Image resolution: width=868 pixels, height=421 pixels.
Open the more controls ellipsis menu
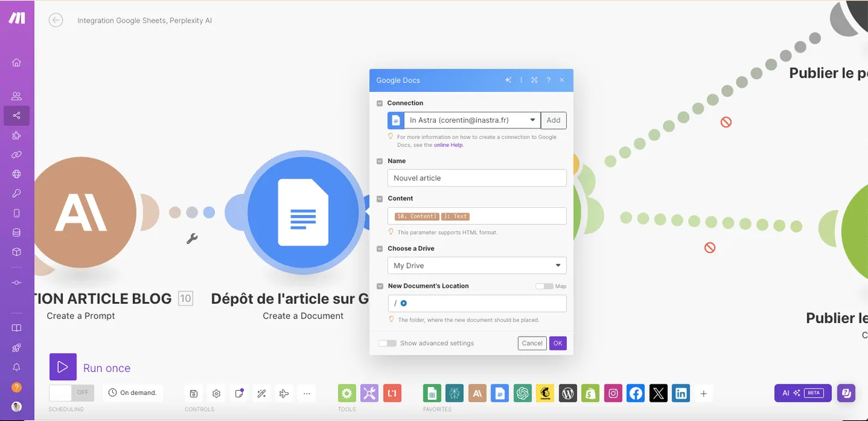point(307,393)
